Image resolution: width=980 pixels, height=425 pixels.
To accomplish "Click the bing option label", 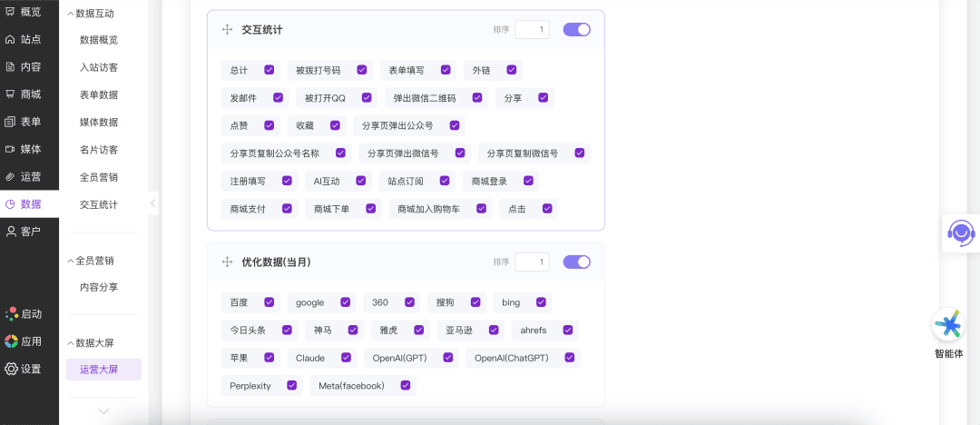I will [511, 303].
